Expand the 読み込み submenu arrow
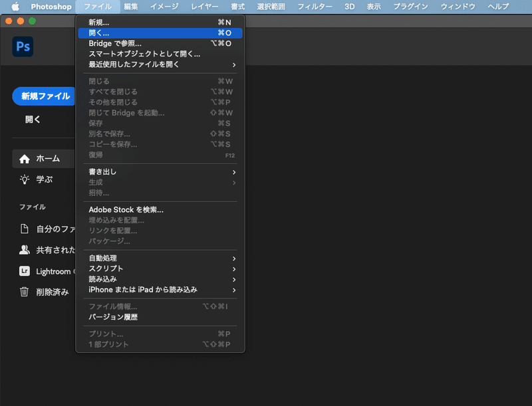The width and height of the screenshot is (532, 406). (x=234, y=280)
